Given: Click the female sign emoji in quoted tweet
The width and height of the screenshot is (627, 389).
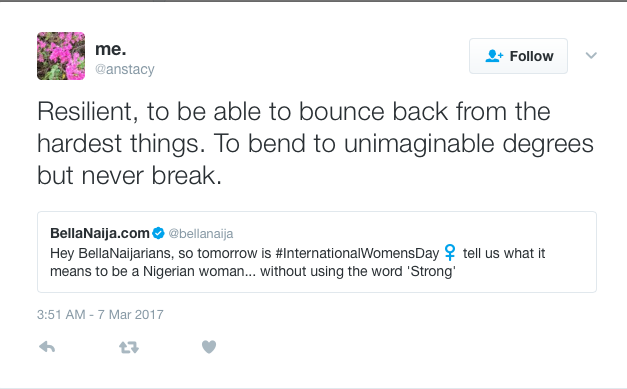Looking at the screenshot, I should pos(450,253).
